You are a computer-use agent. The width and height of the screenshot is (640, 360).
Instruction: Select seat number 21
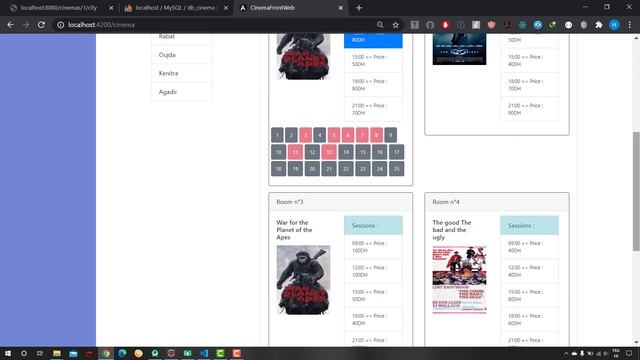point(329,169)
